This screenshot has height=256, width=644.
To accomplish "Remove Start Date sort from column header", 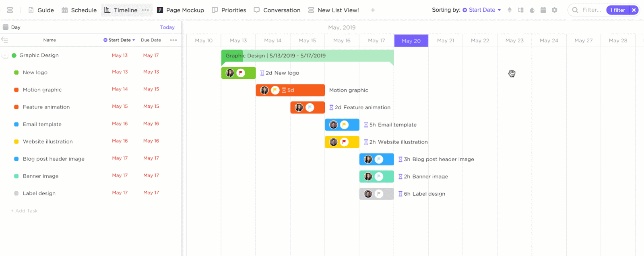I will click(x=105, y=40).
